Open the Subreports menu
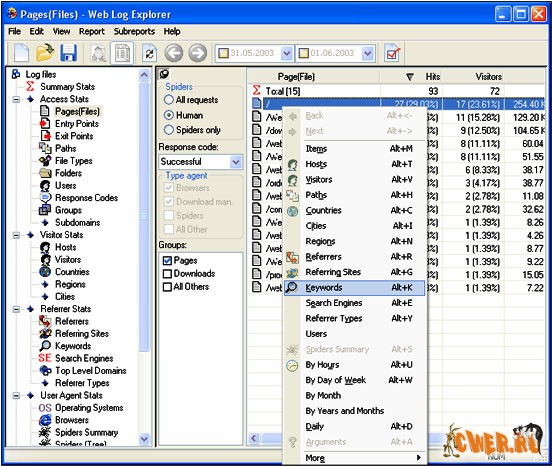This screenshot has width=552, height=466. (134, 31)
